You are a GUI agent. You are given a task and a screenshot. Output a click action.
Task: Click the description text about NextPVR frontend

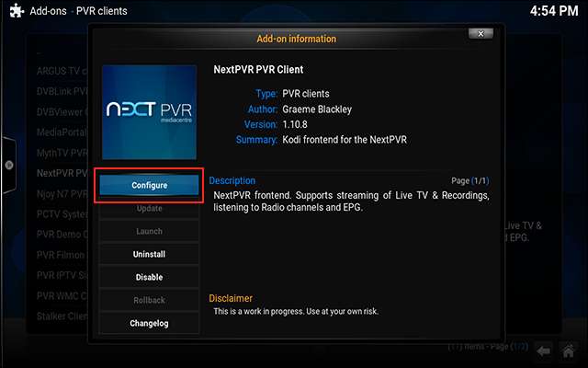(x=351, y=201)
